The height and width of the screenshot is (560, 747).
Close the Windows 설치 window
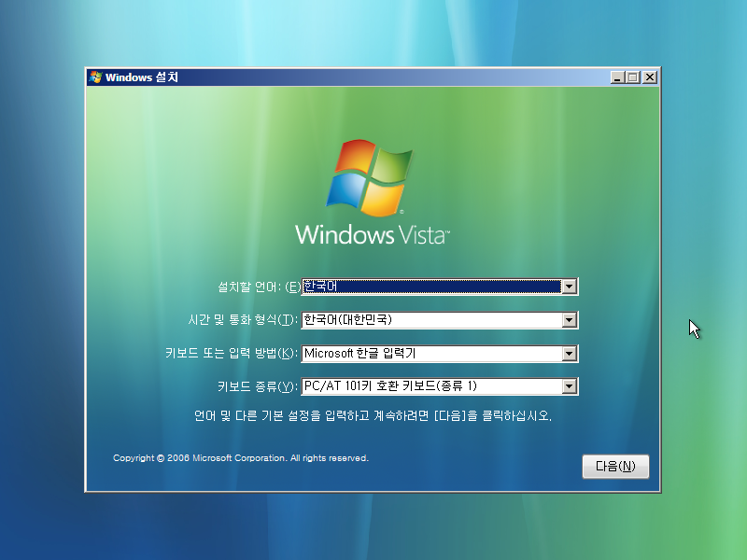[x=649, y=77]
